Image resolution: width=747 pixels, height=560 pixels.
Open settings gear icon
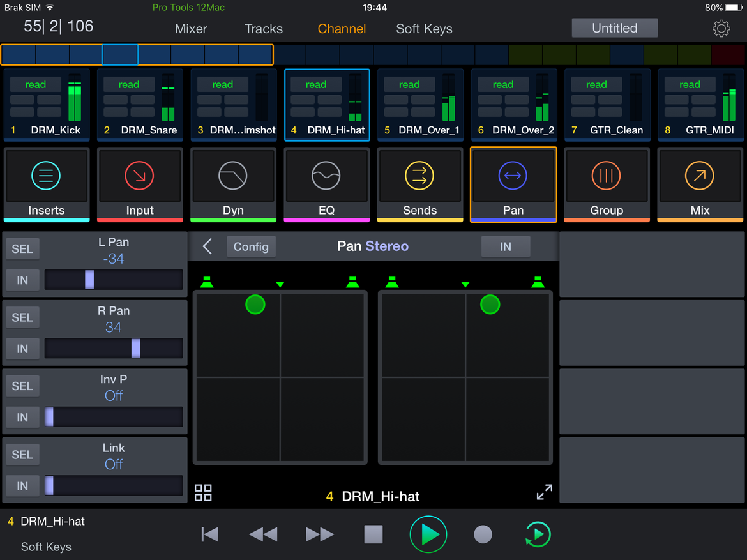pos(721,29)
